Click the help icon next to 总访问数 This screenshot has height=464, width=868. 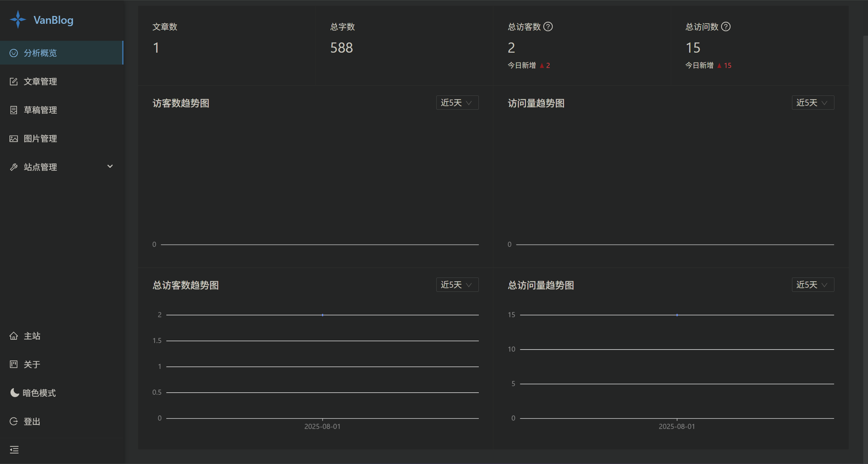(726, 26)
